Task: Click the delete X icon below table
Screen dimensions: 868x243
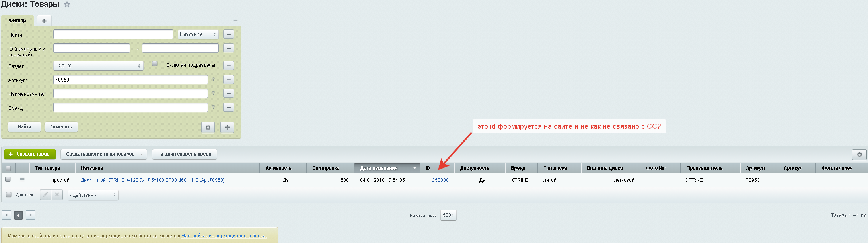Action: click(57, 195)
